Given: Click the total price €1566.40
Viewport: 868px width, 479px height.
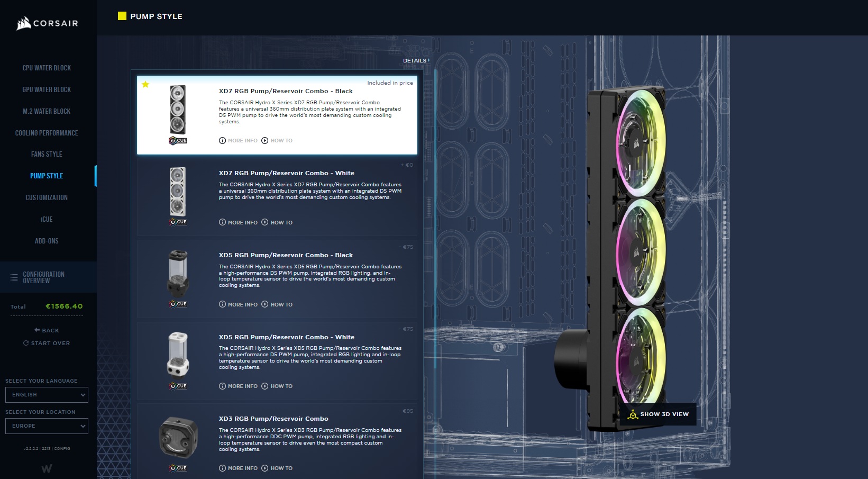Looking at the screenshot, I should [64, 306].
